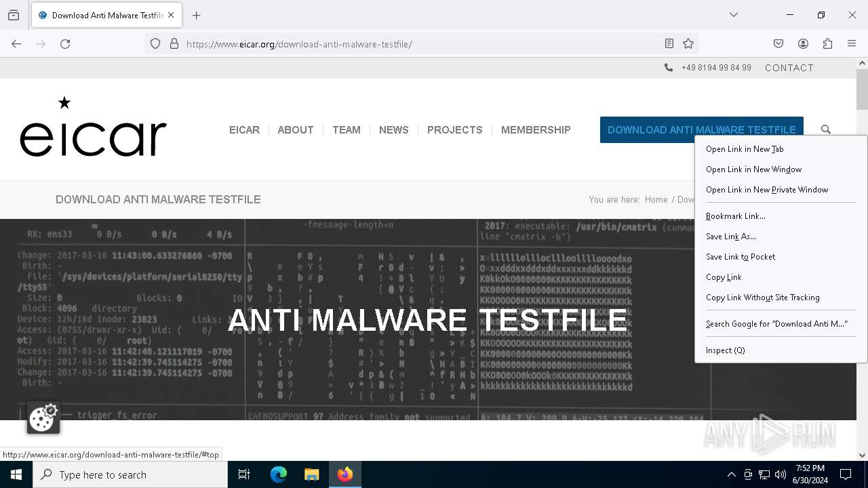Image resolution: width=868 pixels, height=488 pixels.
Task: Select Search Google for "Download Anti M…"
Action: [x=781, y=324]
